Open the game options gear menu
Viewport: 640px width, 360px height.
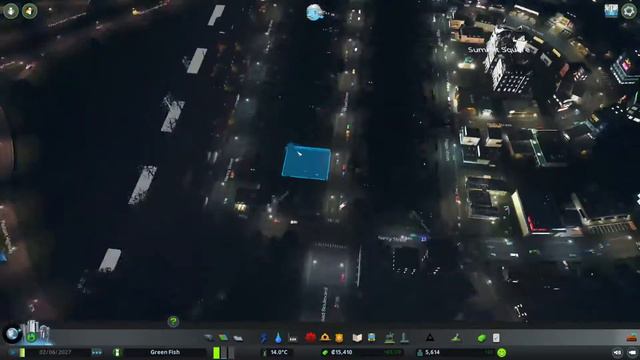click(x=629, y=11)
